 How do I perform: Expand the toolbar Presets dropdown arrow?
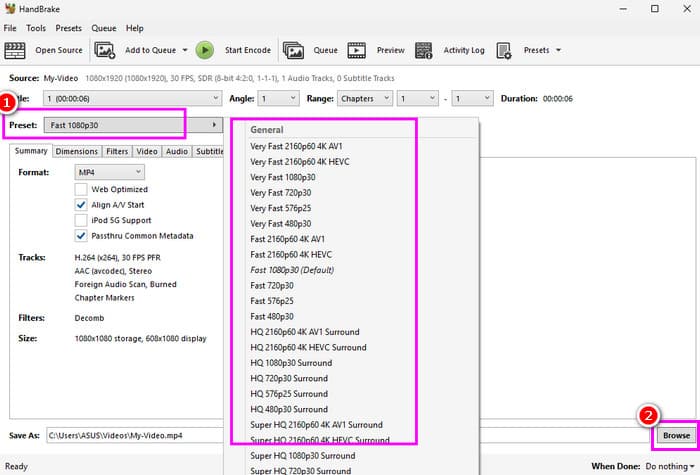(558, 50)
